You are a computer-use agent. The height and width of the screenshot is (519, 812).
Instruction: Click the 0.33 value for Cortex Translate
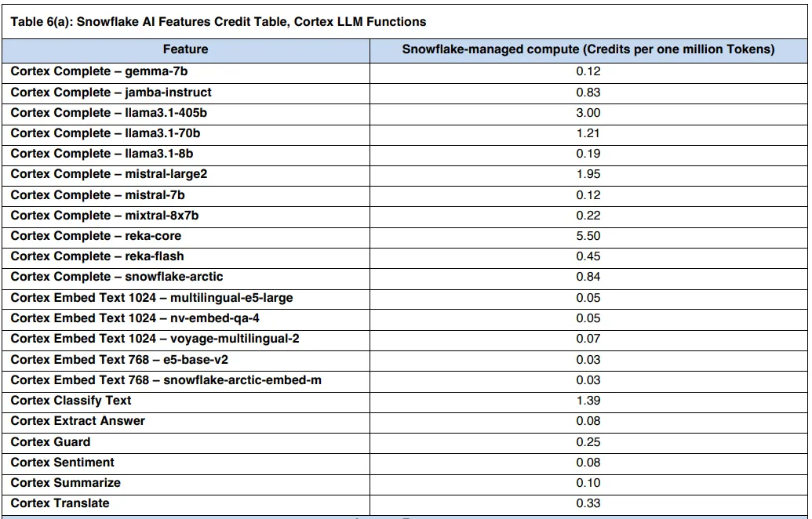588,503
